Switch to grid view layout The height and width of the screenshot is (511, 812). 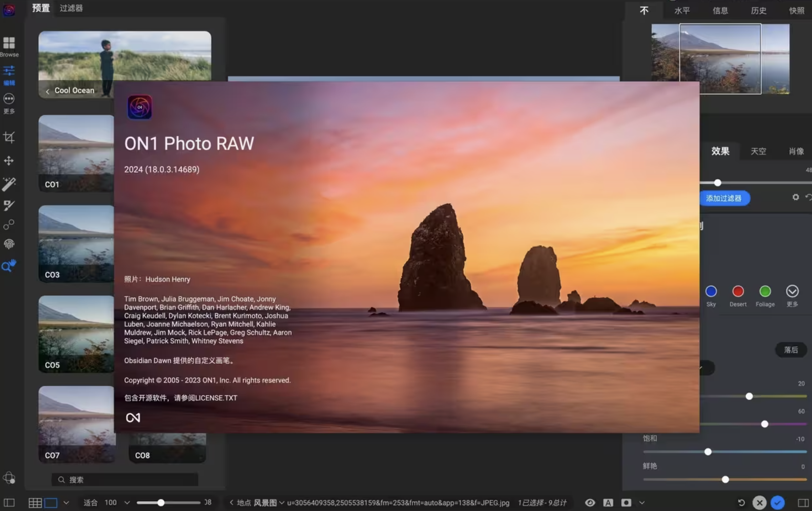(35, 503)
